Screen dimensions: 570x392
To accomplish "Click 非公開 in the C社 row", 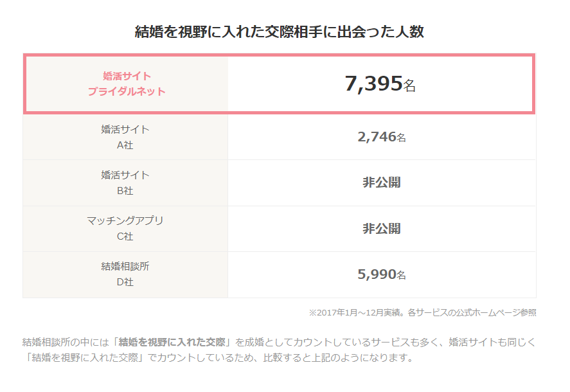I will pos(382,229).
